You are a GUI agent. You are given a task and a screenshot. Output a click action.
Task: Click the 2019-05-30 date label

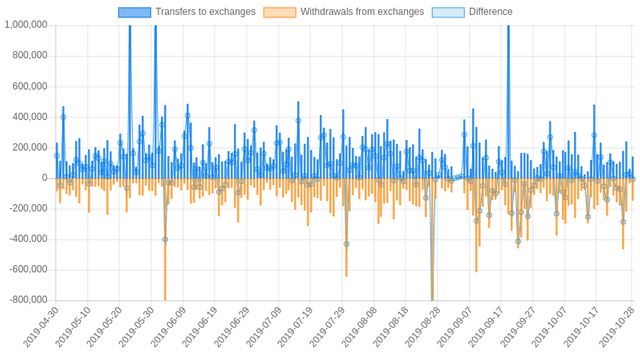pos(136,328)
